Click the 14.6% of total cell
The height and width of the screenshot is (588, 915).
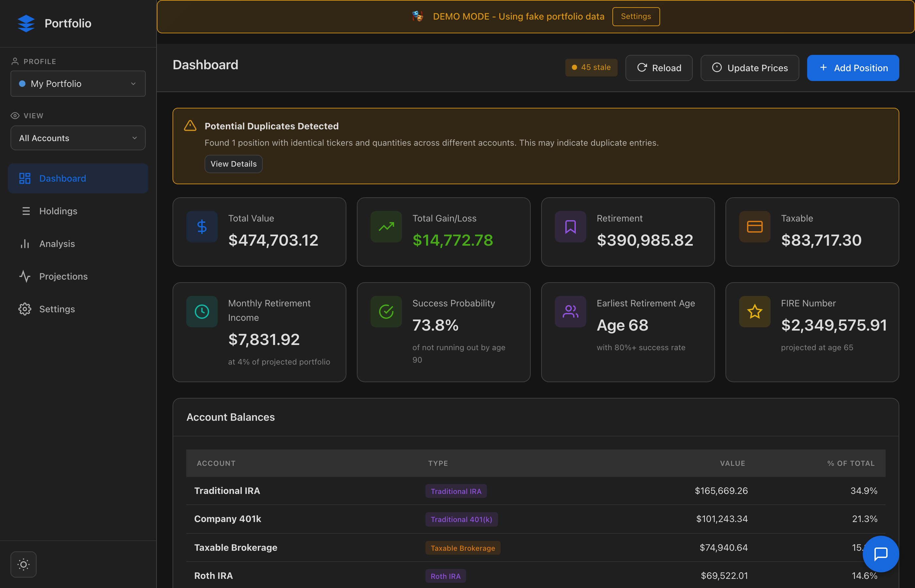coord(865,576)
